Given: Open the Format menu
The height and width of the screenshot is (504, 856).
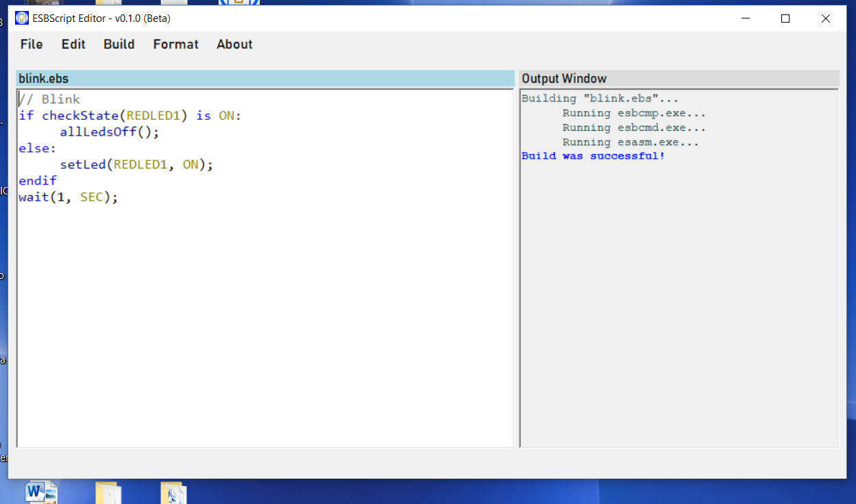Looking at the screenshot, I should click(x=175, y=45).
